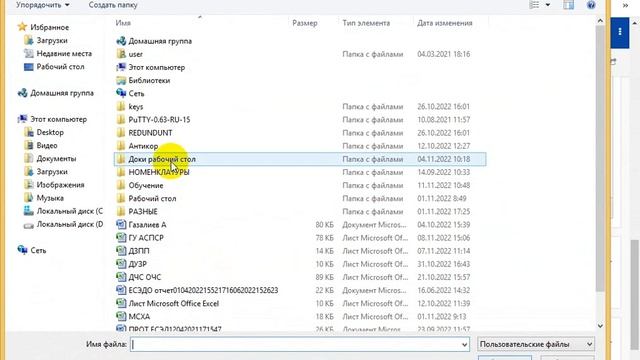
Task: Select ДЗПП spreadsheet icon
Action: click(121, 251)
